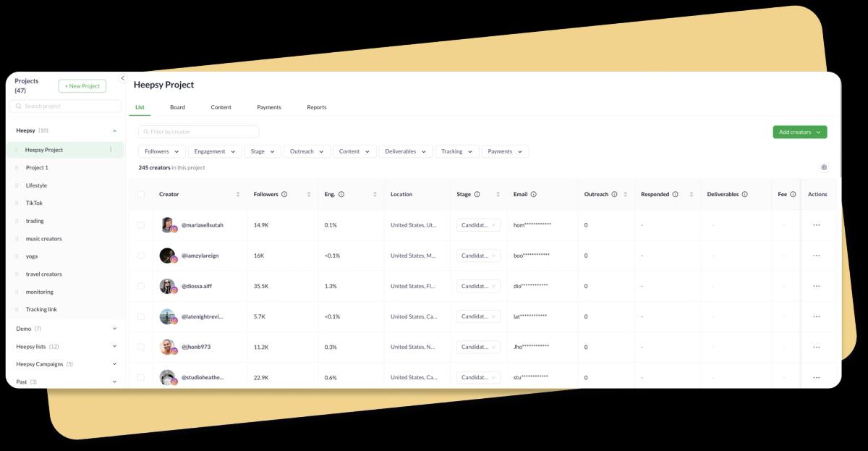
Task: Open the Tracking filter dropdown
Action: [x=457, y=151]
